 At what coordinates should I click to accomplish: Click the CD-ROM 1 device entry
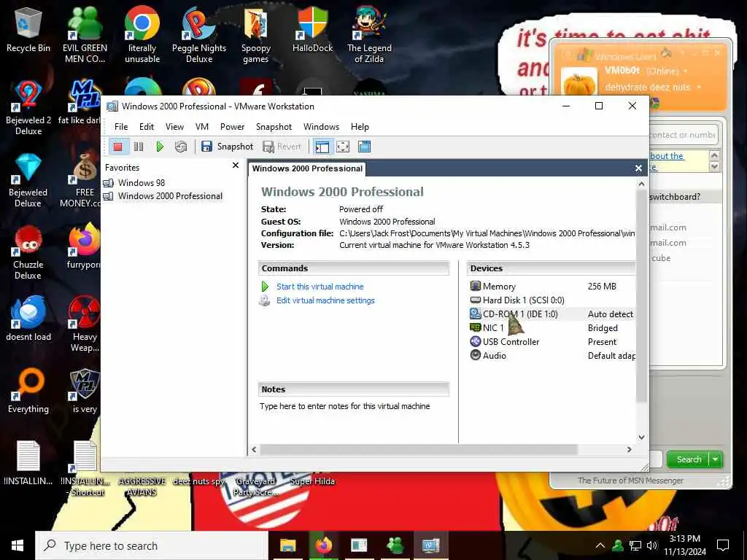(519, 314)
